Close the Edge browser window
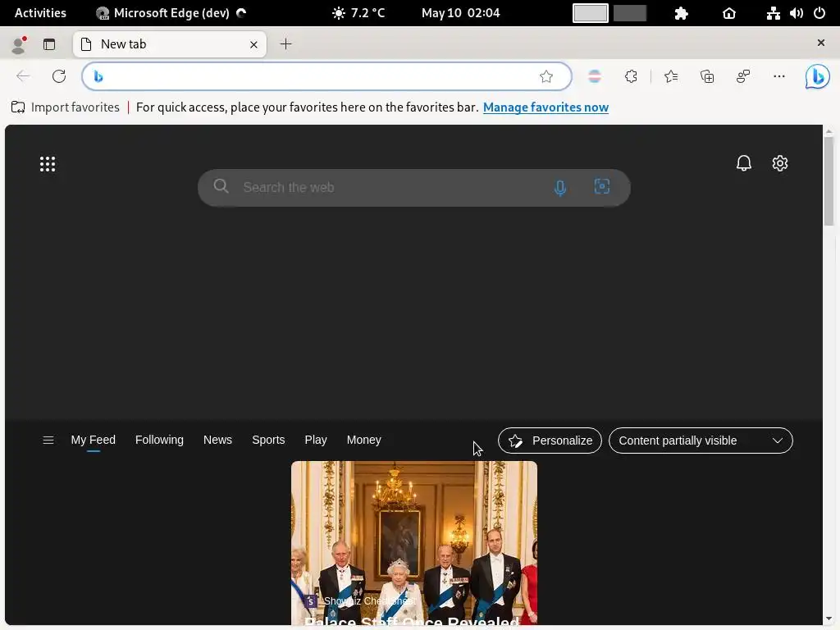 pyautogui.click(x=820, y=43)
